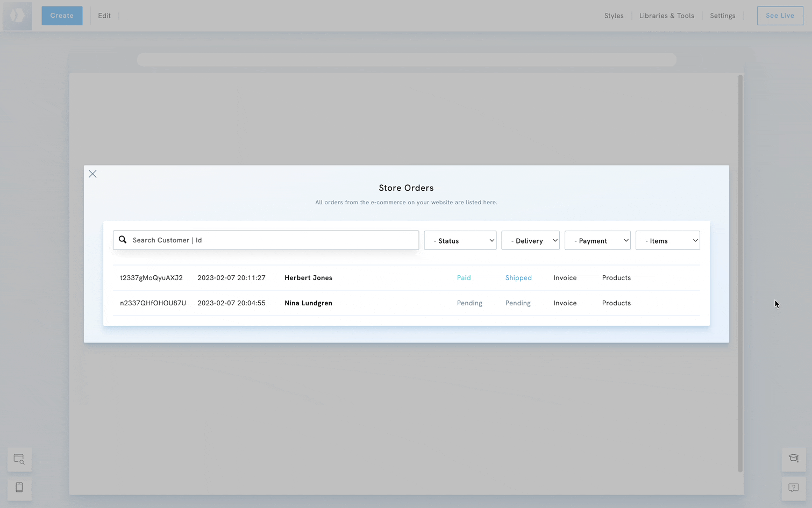
Task: View Invoice for Herbert Jones order
Action: (565, 278)
